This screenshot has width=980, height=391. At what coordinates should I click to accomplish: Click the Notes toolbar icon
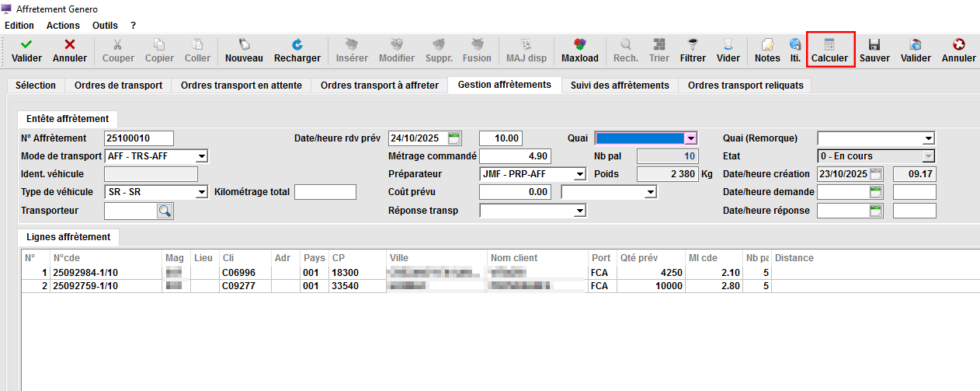point(767,45)
